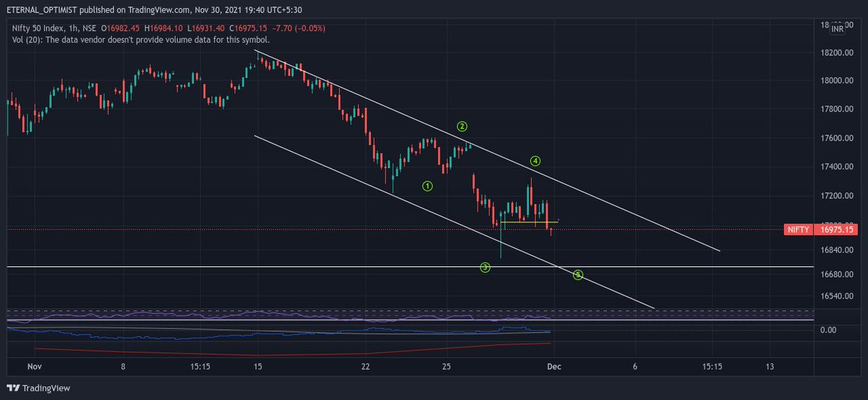Click the 16975.15 current price label

click(835, 230)
